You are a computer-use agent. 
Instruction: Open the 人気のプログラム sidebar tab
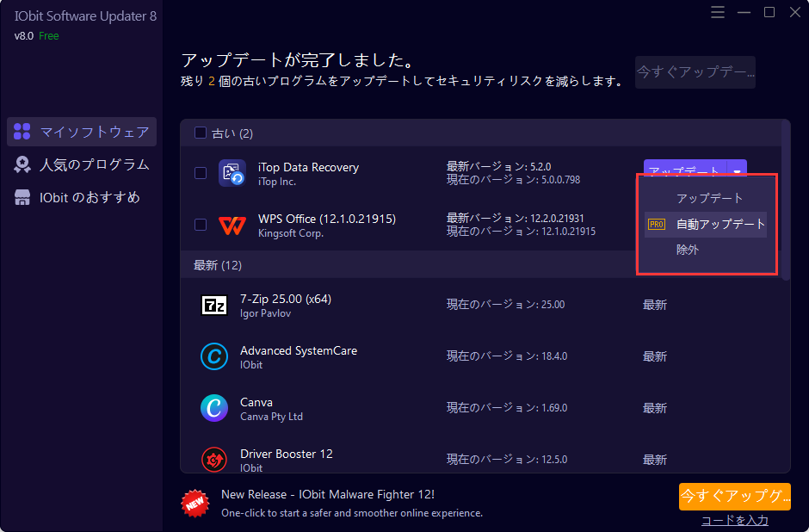[x=82, y=164]
